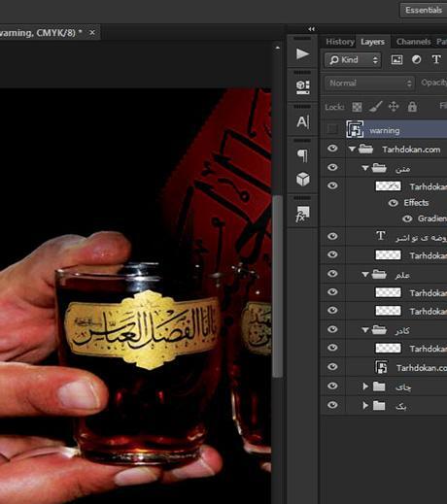Viewport: 447px width, 504px height.
Task: Select the Effects row
Action: click(x=416, y=203)
